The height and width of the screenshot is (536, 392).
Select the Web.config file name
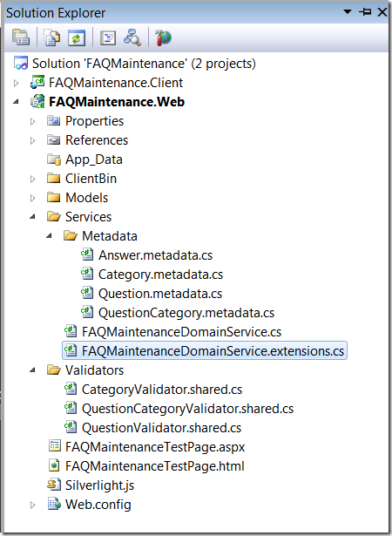(98, 505)
